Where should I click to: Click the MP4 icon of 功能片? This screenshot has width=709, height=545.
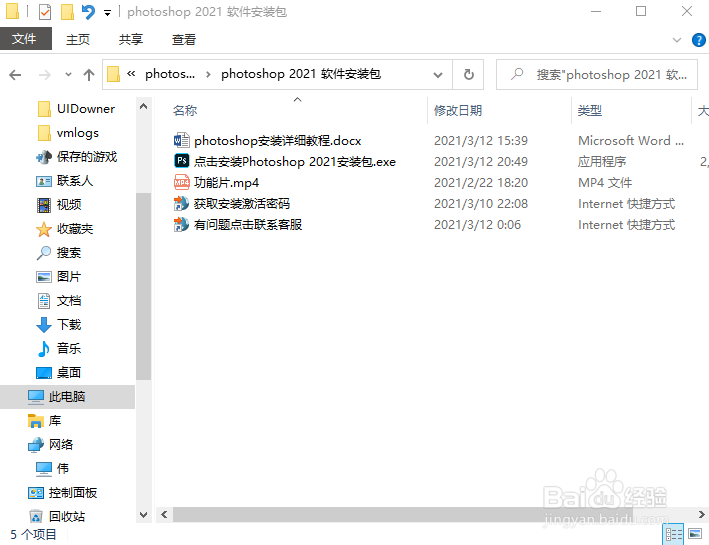point(181,182)
